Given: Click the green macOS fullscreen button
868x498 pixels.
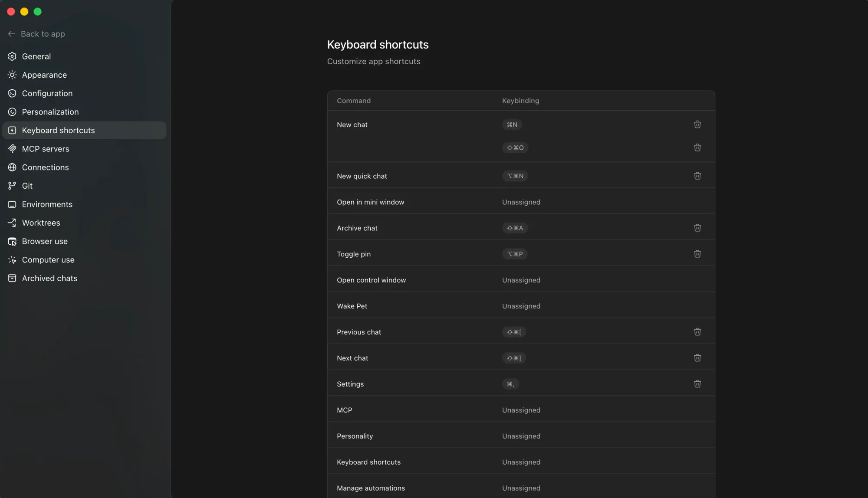Looking at the screenshot, I should pos(38,12).
